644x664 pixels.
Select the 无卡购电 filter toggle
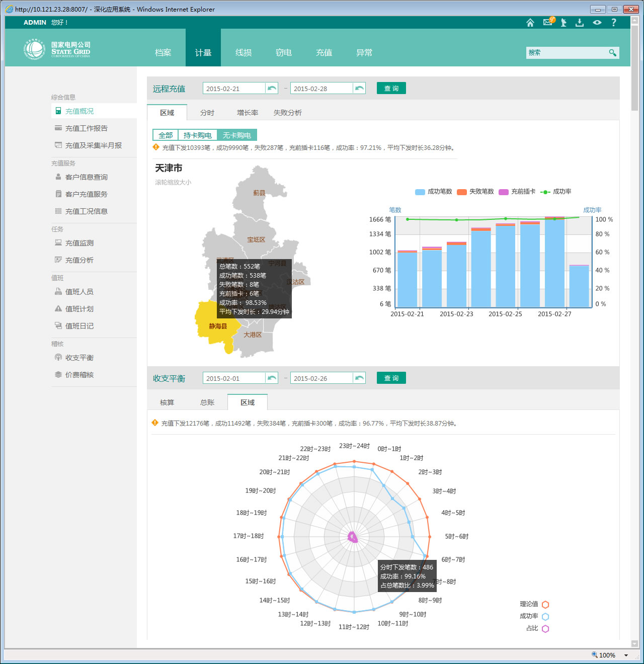237,135
